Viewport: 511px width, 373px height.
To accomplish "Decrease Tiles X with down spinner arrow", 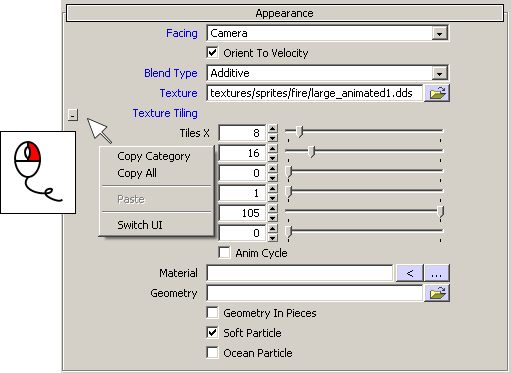I will tap(273, 137).
